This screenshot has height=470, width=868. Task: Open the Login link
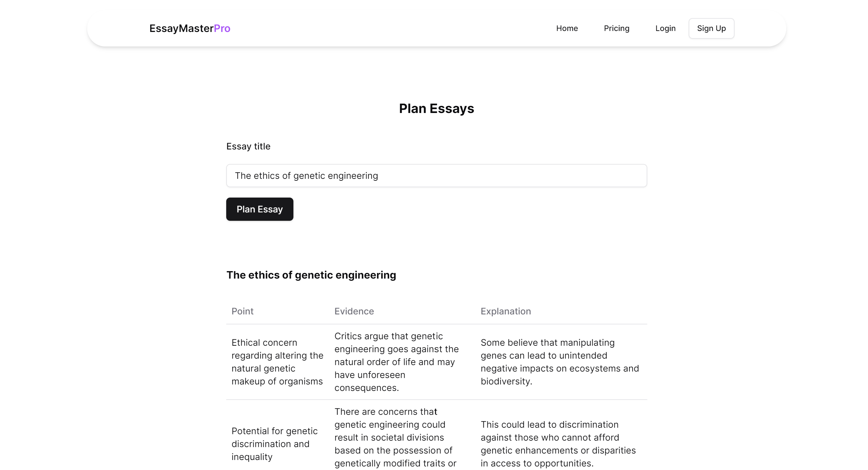click(665, 28)
